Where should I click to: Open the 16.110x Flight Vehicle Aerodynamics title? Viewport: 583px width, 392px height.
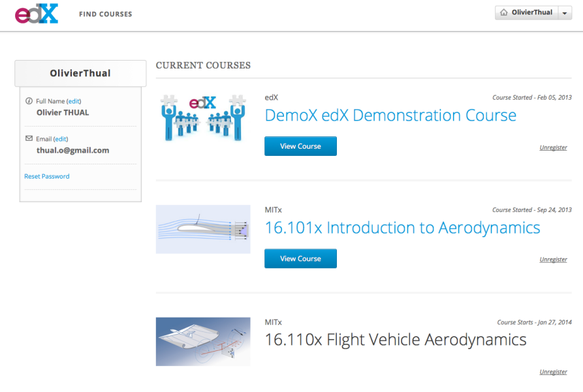point(395,340)
